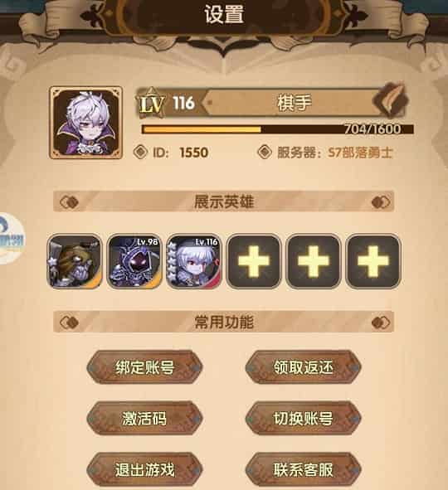Click the player name 棋手 banner
Viewport: 448px width, 490px height.
[x=294, y=103]
